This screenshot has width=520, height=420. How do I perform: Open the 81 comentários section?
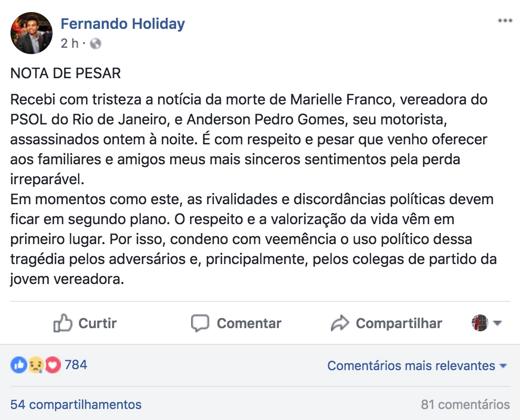pyautogui.click(x=467, y=404)
